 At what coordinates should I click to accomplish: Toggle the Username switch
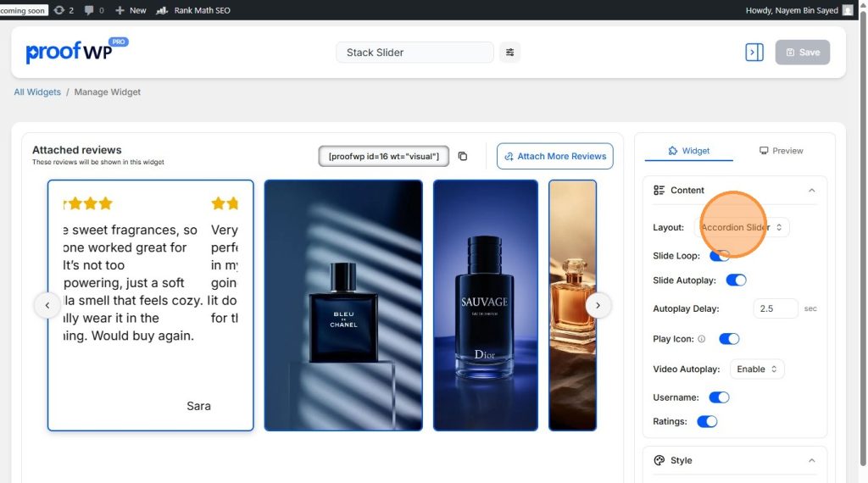click(x=719, y=397)
